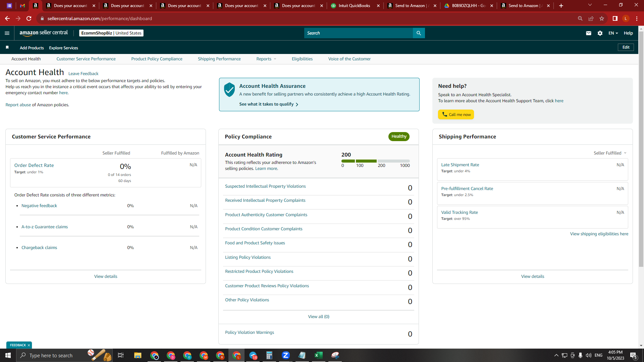This screenshot has width=644, height=362.
Task: Open the Order Defect Rate link
Action: 34,165
